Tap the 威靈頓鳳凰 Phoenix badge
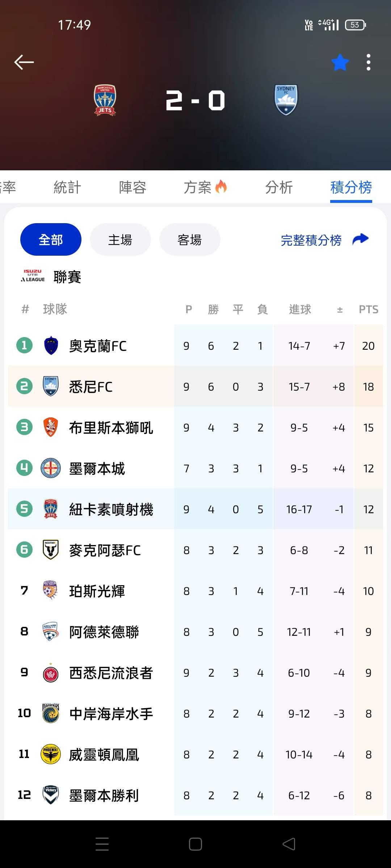391x868 pixels. pyautogui.click(x=51, y=754)
